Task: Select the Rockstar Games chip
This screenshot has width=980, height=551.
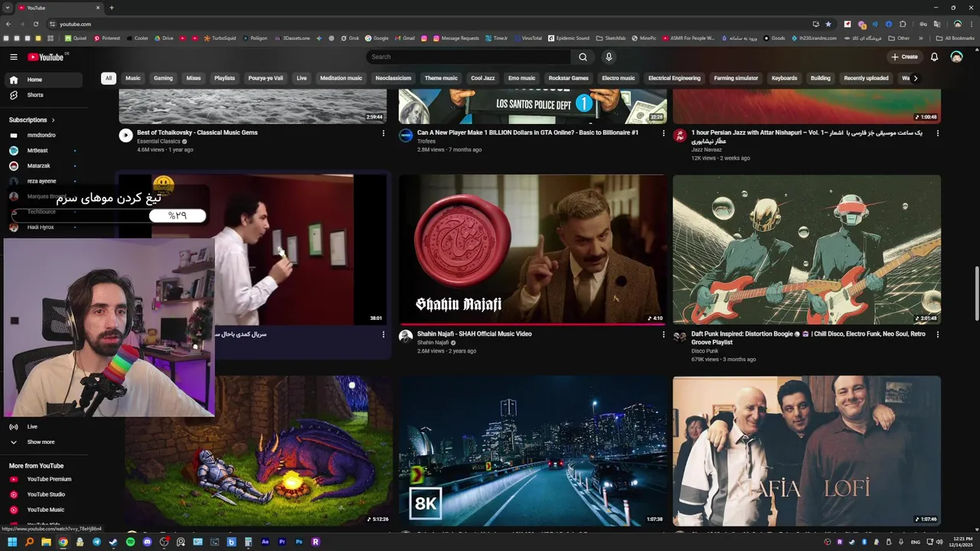Action: point(569,78)
